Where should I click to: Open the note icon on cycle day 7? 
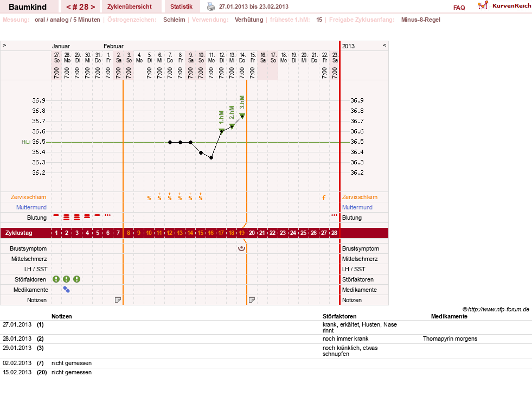click(118, 300)
